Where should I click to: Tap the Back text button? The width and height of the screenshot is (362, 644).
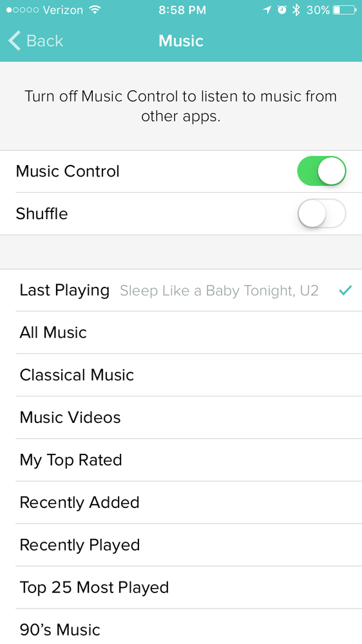coord(44,41)
